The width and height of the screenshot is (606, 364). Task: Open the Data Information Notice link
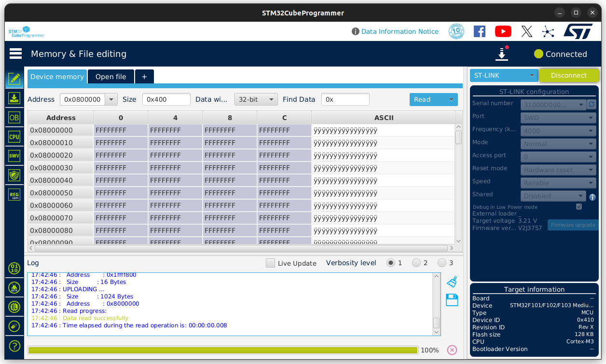[x=399, y=31]
